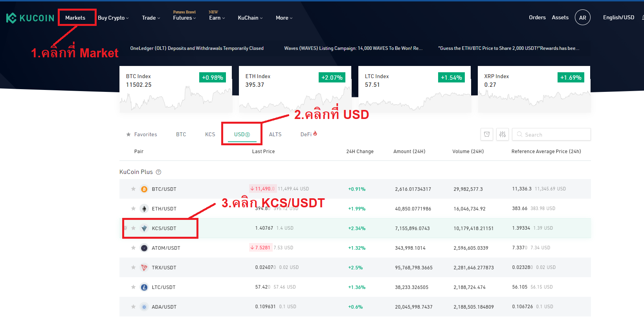Viewport: 644px width, 320px height.
Task: Favorite the BTC/USDT pair star
Action: tap(134, 189)
